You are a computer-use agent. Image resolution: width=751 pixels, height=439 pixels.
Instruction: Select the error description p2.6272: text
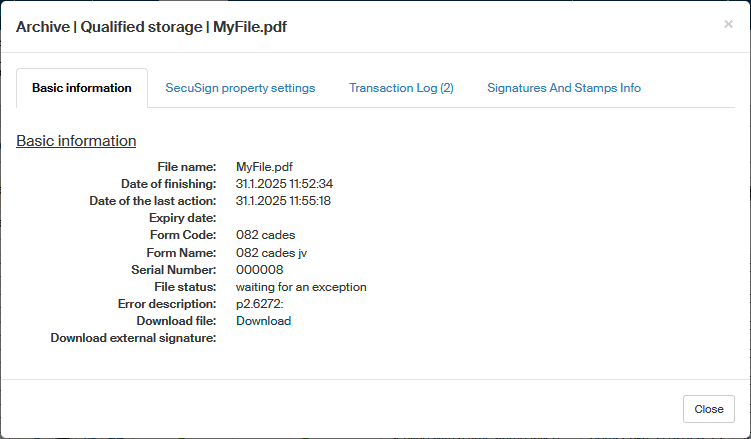coord(259,304)
